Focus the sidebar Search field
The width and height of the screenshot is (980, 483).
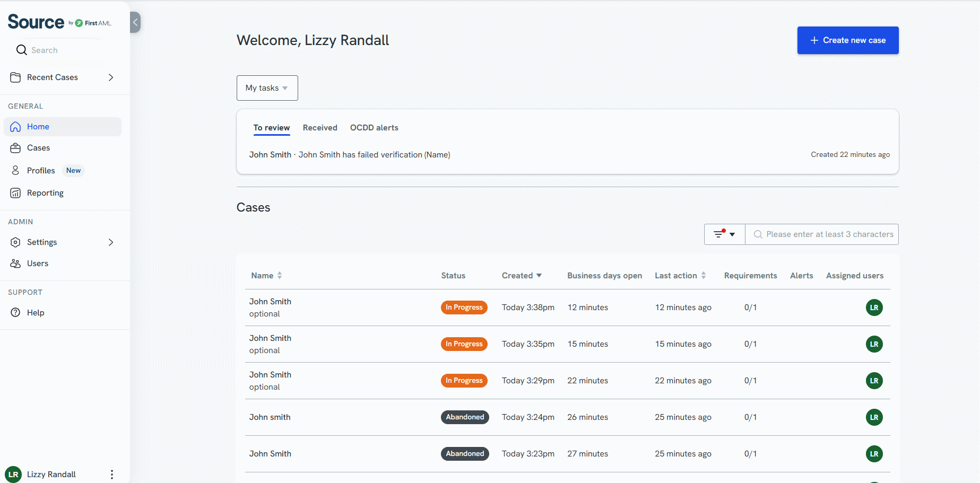click(x=63, y=50)
